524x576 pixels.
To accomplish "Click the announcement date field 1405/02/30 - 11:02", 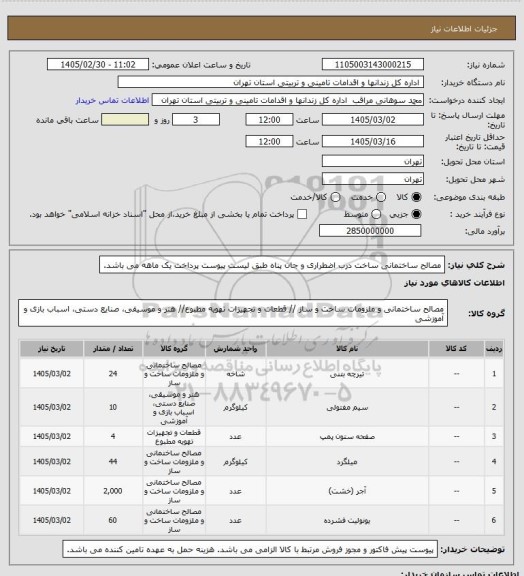I will (x=98, y=65).
